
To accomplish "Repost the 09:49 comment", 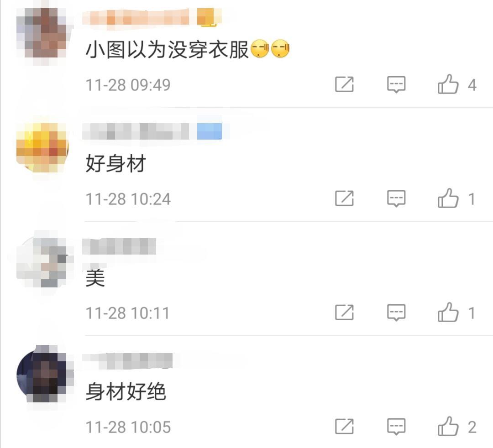I will (344, 84).
